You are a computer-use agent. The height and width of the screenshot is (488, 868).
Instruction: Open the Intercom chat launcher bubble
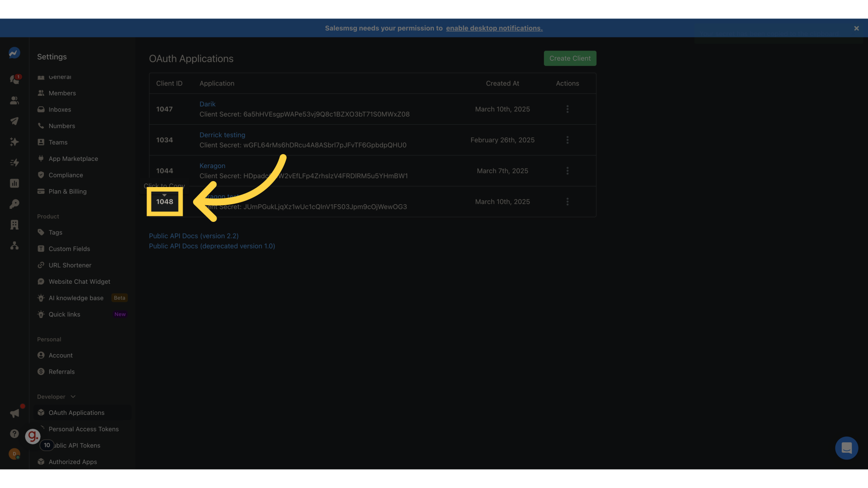[847, 448]
